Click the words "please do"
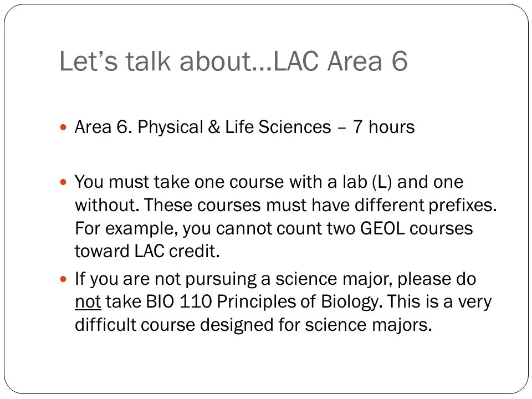The image size is (532, 399). (x=437, y=279)
